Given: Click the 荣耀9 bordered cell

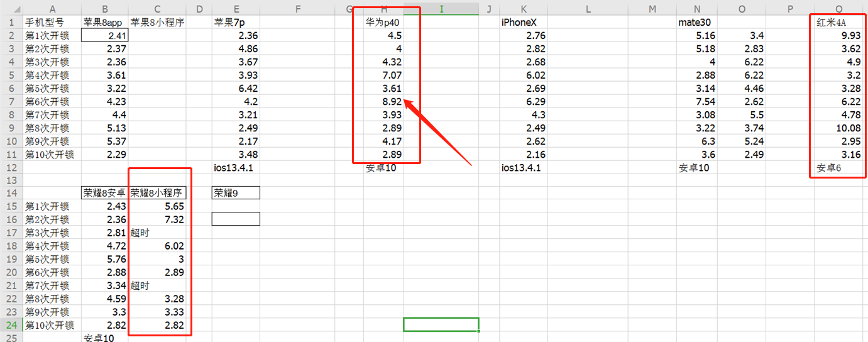Looking at the screenshot, I should [236, 194].
